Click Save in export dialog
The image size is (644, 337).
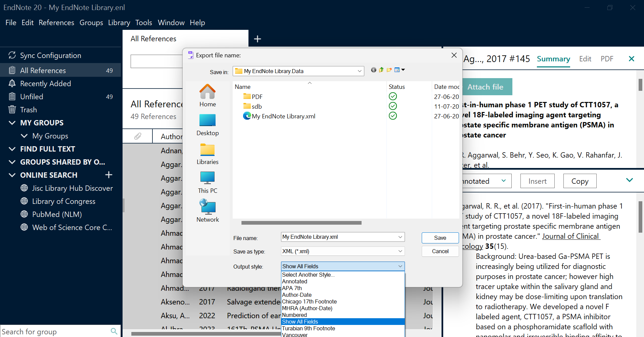(440, 238)
